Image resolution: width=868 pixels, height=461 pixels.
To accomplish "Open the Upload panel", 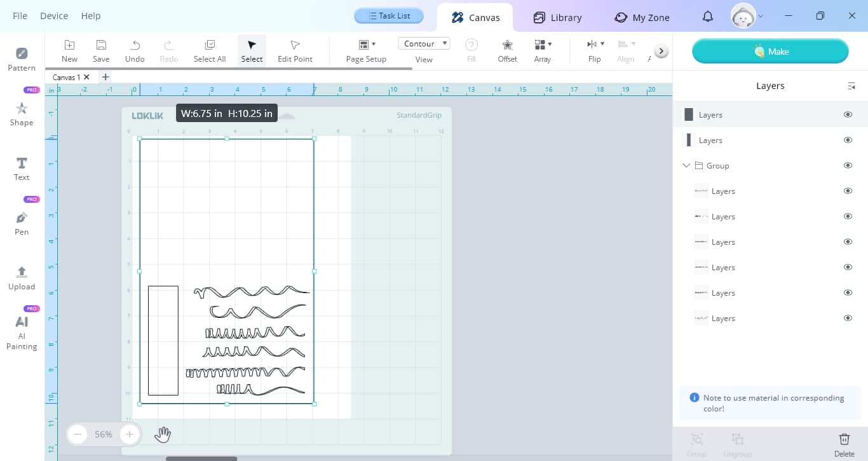I will [22, 278].
